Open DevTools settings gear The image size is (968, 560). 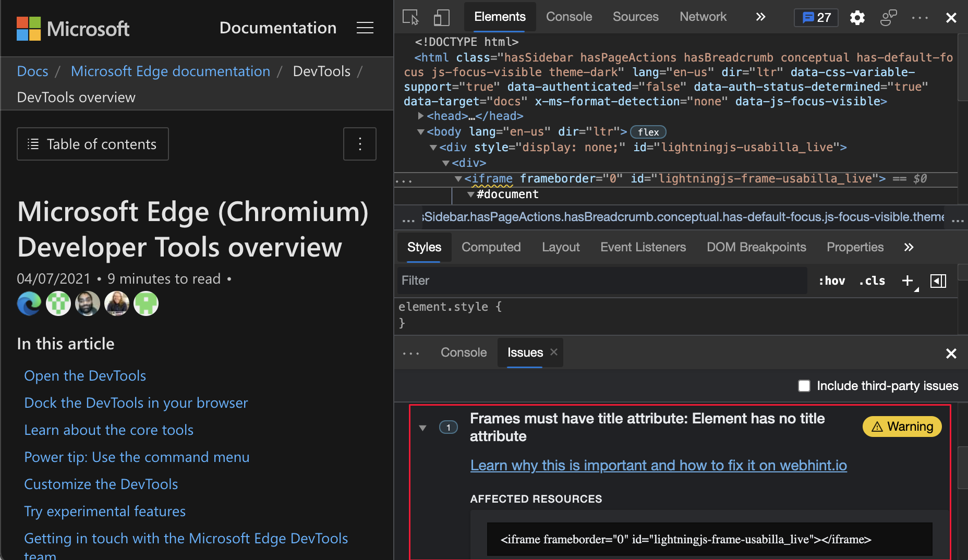pyautogui.click(x=857, y=17)
